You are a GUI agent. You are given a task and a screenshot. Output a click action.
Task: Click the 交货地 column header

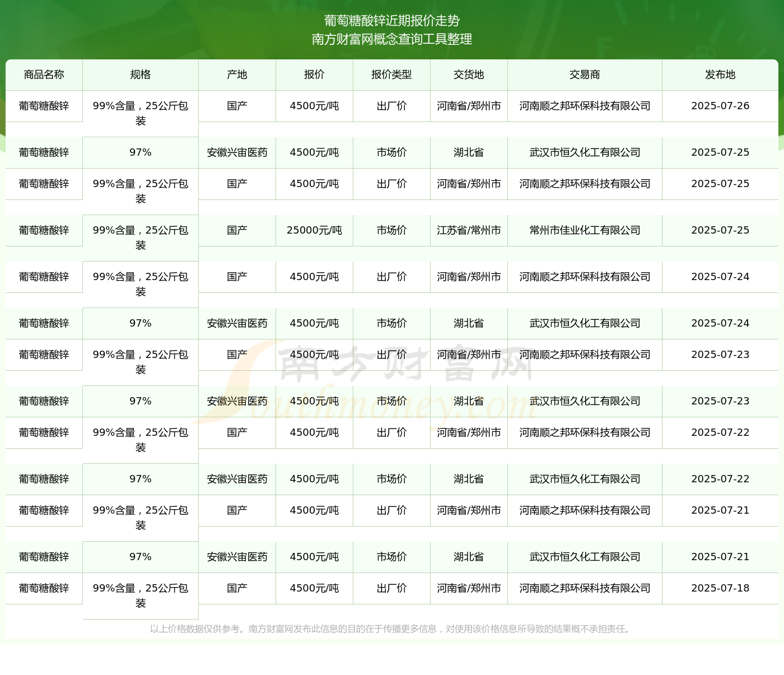[469, 75]
